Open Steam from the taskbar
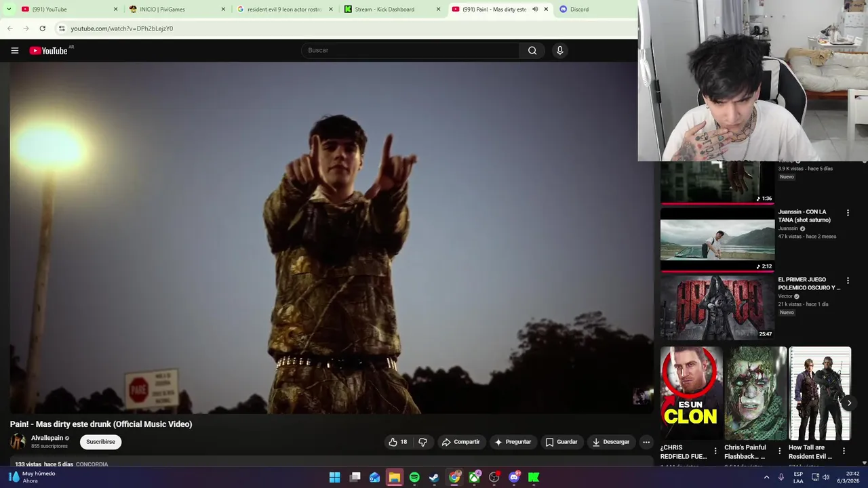 point(434,477)
